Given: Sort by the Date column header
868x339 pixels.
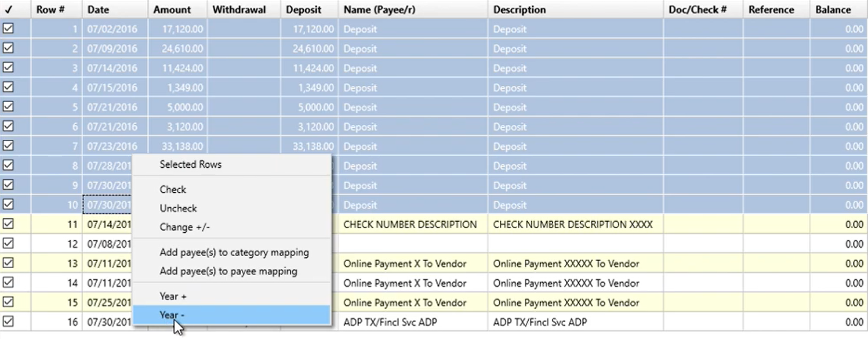Looking at the screenshot, I should [x=115, y=9].
